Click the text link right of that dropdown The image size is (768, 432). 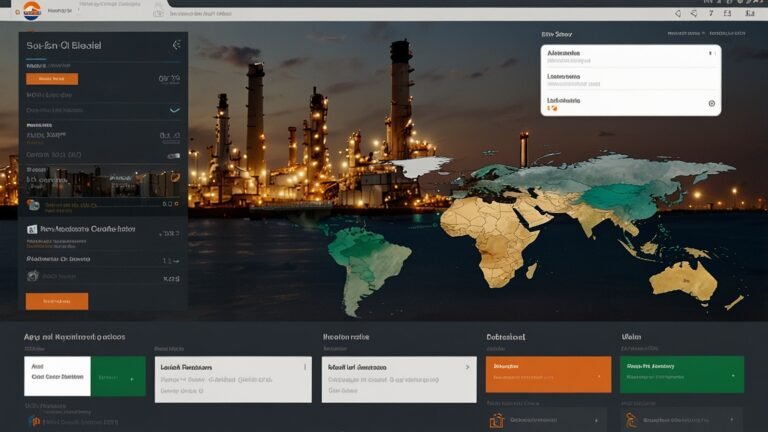click(x=727, y=33)
